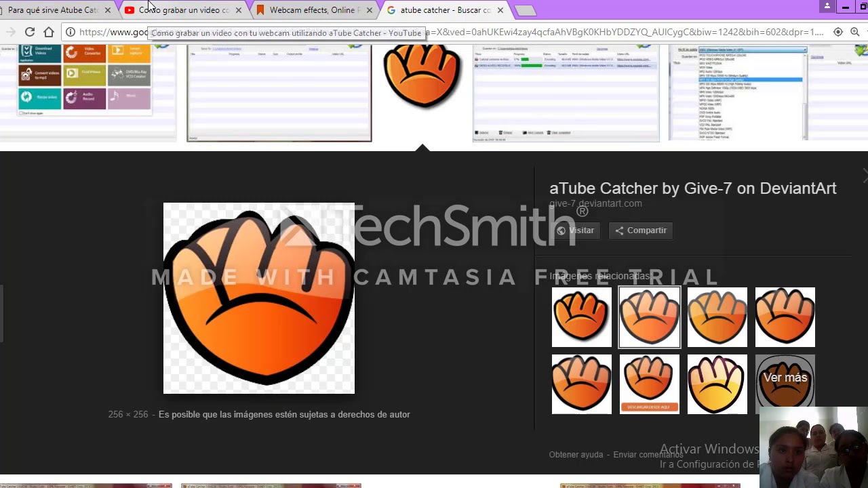
Task: Click the 'Enviar comentarios' link
Action: (648, 455)
